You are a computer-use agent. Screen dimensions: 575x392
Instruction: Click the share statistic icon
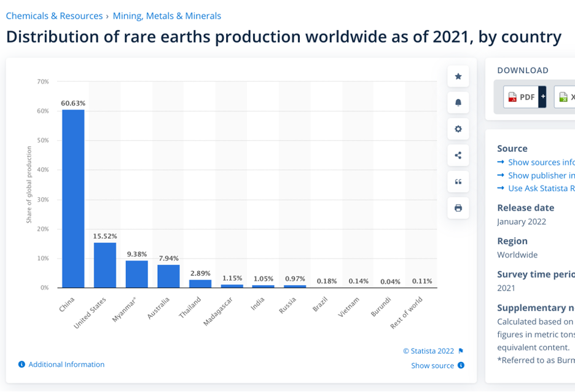pyautogui.click(x=458, y=155)
